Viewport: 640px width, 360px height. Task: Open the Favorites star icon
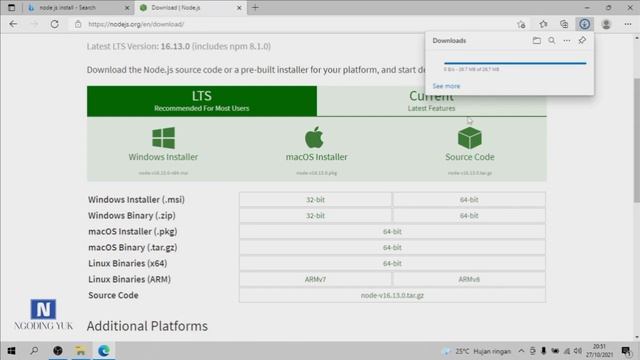click(543, 24)
